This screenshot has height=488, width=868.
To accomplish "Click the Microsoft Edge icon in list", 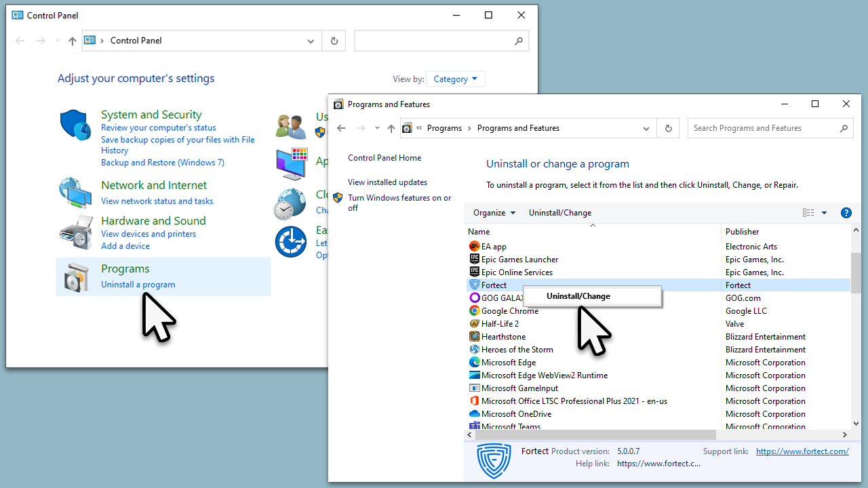I will [475, 363].
